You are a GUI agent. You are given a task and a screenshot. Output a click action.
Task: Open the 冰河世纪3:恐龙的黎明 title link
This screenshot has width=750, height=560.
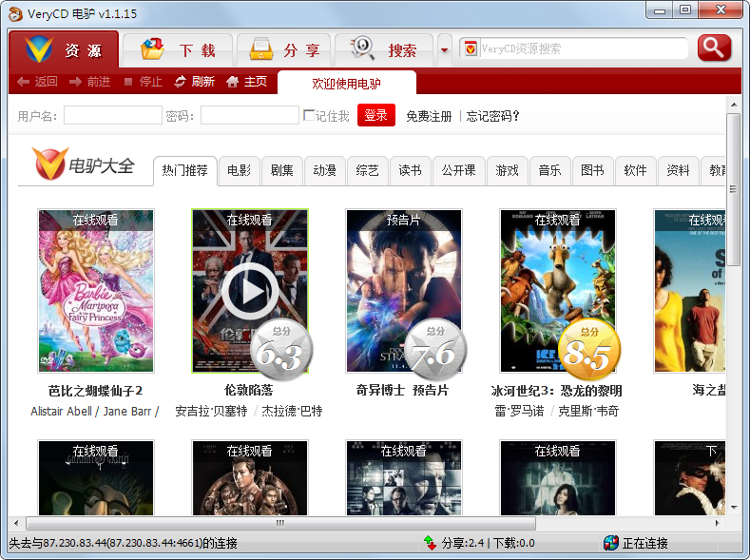(557, 391)
